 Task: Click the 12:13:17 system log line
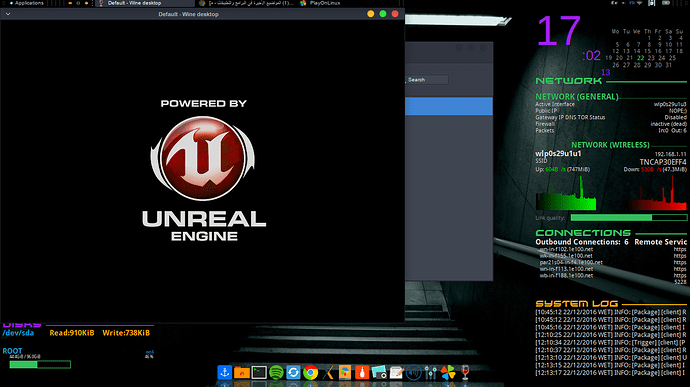tap(611, 372)
